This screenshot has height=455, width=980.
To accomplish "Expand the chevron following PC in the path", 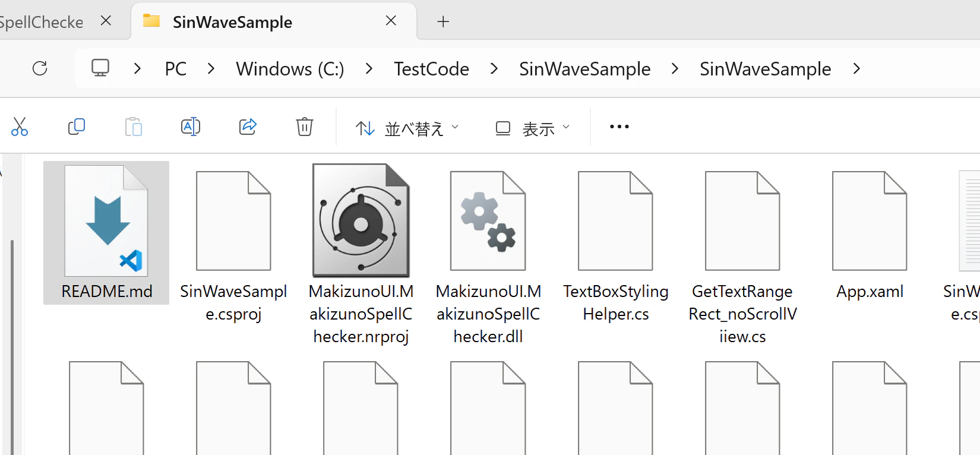I will [211, 69].
